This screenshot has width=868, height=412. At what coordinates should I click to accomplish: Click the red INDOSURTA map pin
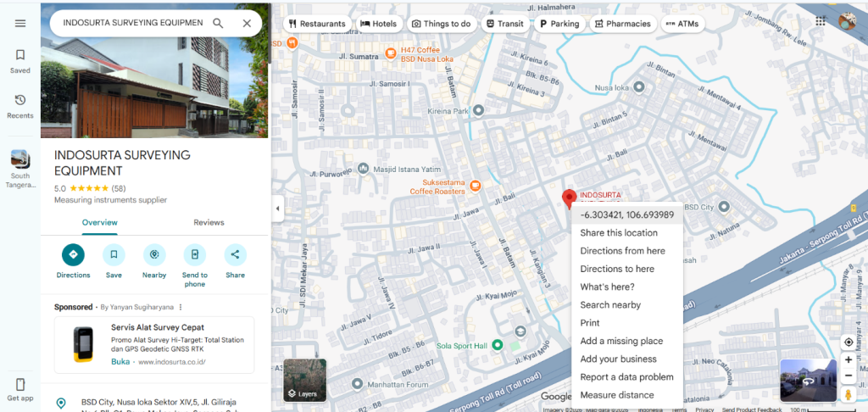point(569,198)
